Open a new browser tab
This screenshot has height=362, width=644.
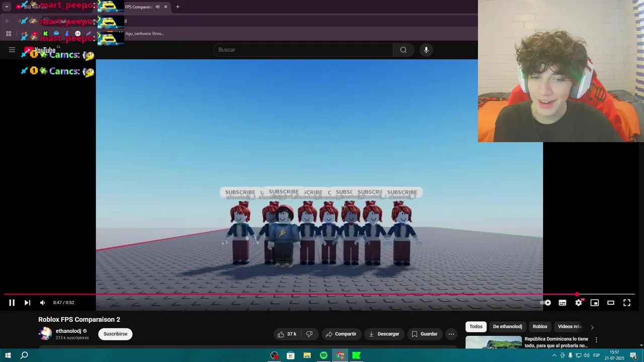point(178,7)
